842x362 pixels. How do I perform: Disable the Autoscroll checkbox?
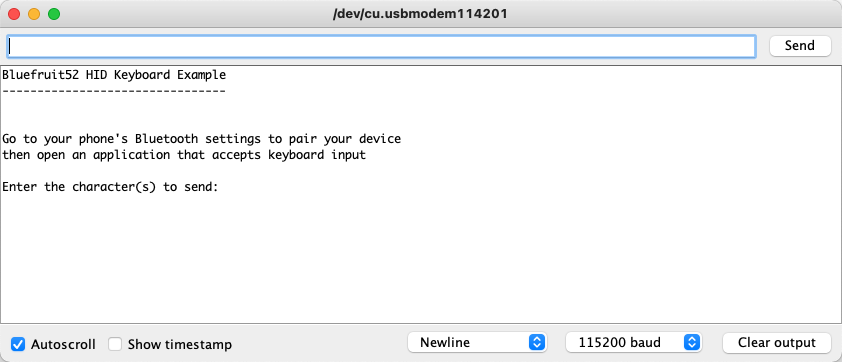click(x=18, y=344)
